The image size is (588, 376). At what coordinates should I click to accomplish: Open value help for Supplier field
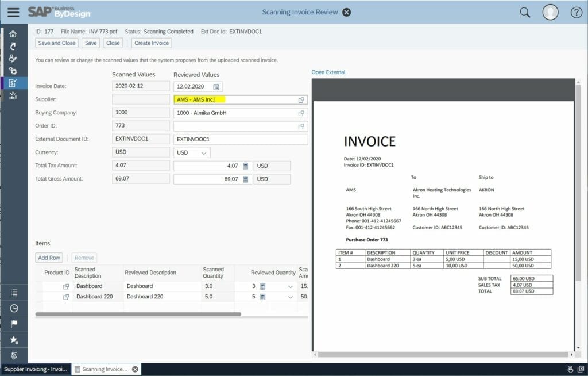point(301,100)
